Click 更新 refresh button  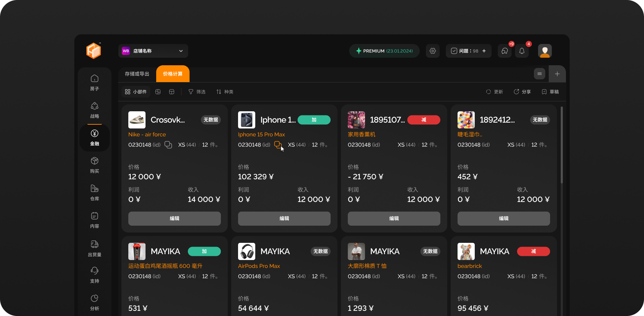(494, 92)
